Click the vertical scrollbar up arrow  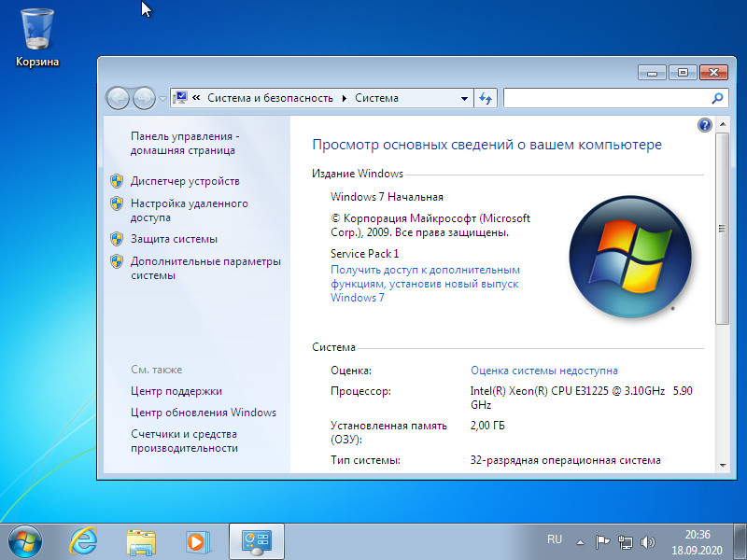point(723,124)
